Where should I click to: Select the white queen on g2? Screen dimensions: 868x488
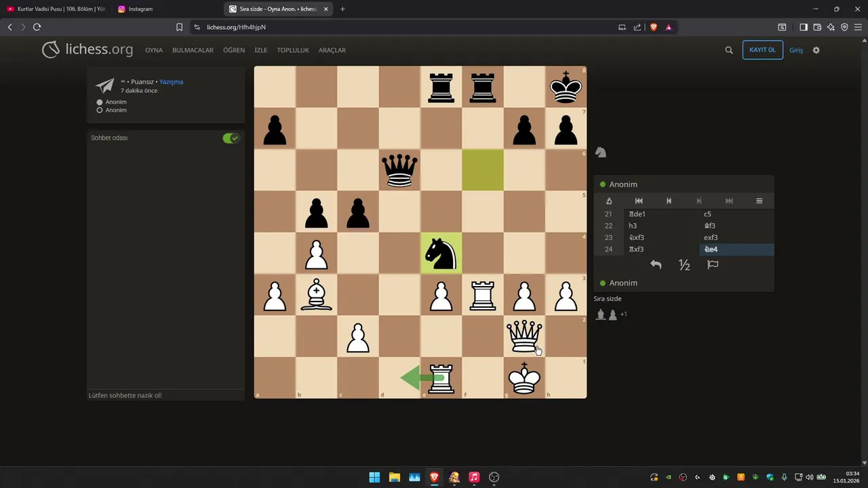[x=524, y=337]
